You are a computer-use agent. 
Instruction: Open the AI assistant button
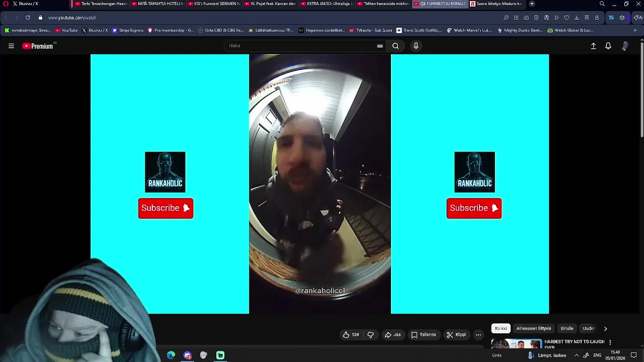click(x=637, y=18)
